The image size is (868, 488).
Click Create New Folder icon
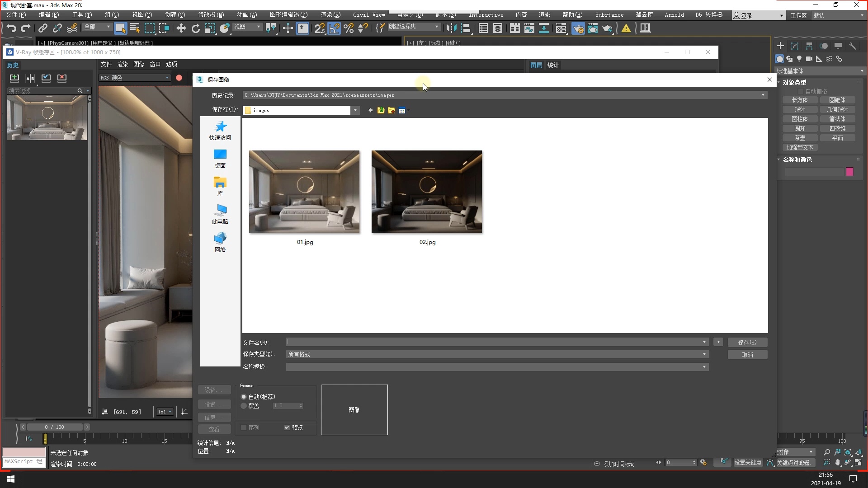pos(392,110)
